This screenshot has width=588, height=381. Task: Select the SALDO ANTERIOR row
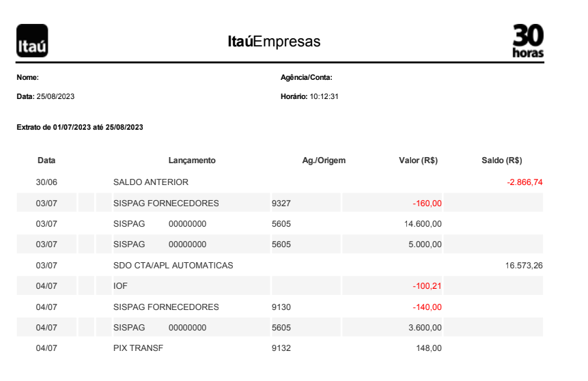[x=280, y=182]
